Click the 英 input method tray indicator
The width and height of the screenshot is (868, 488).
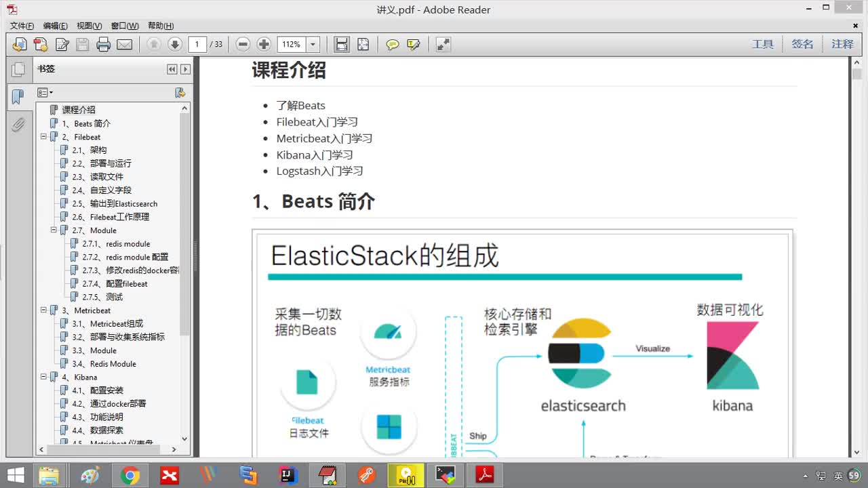[838, 476]
